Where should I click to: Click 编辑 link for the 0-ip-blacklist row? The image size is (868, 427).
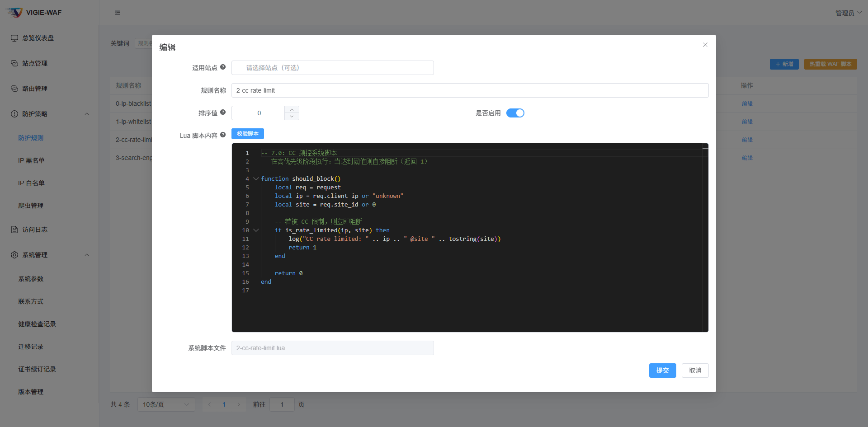tap(747, 103)
